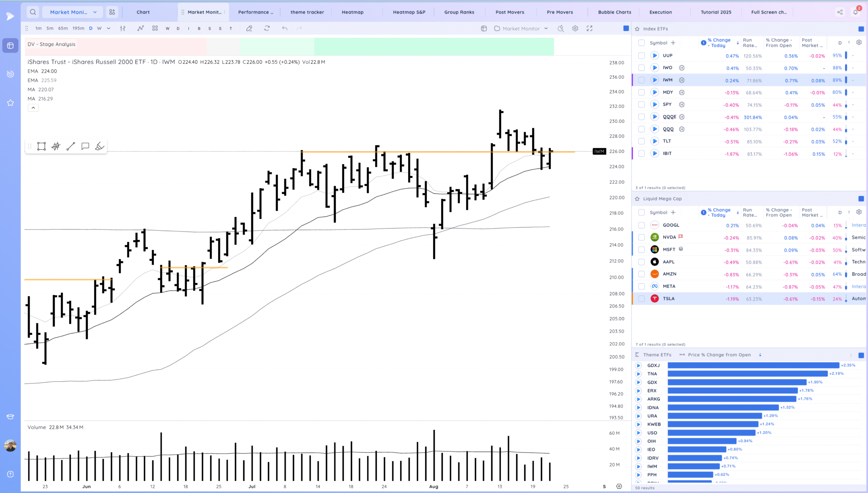Select the 195m timeframe
This screenshot has height=493, width=868.
78,28
